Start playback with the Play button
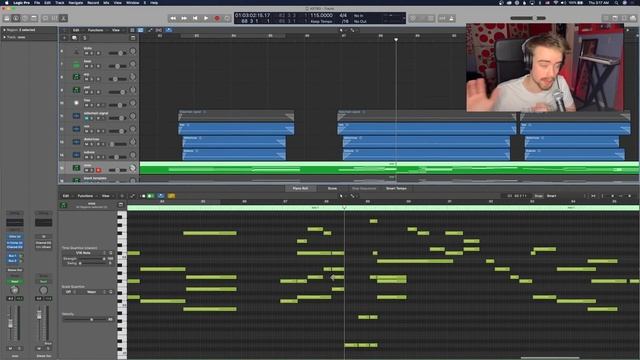 (x=206, y=18)
